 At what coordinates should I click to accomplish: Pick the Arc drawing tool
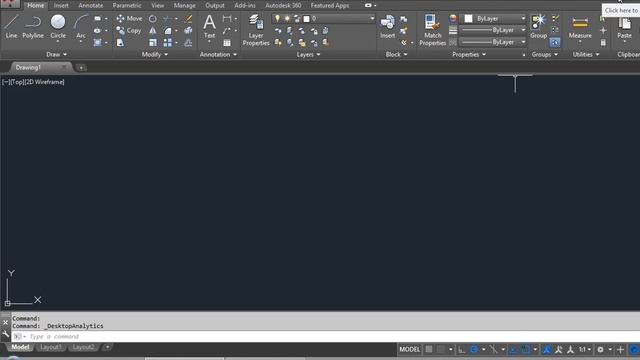81,27
